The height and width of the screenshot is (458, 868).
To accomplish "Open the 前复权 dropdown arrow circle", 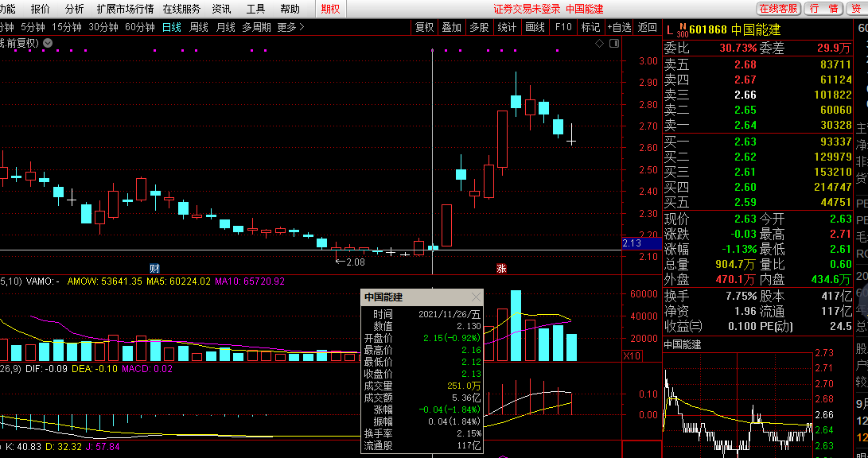I will (x=49, y=43).
